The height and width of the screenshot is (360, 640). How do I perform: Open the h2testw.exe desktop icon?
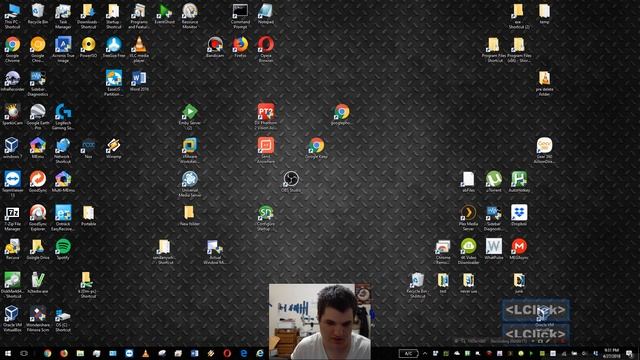click(38, 282)
